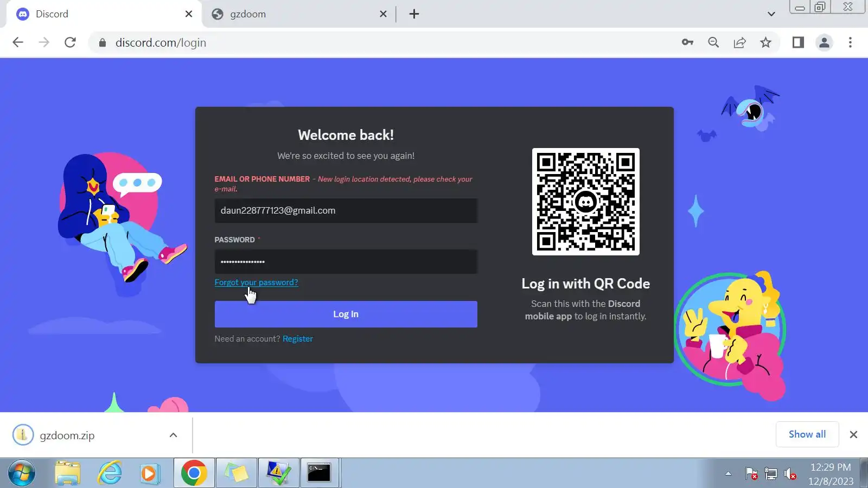
Task: Minimize the Chrome window
Action: (800, 7)
